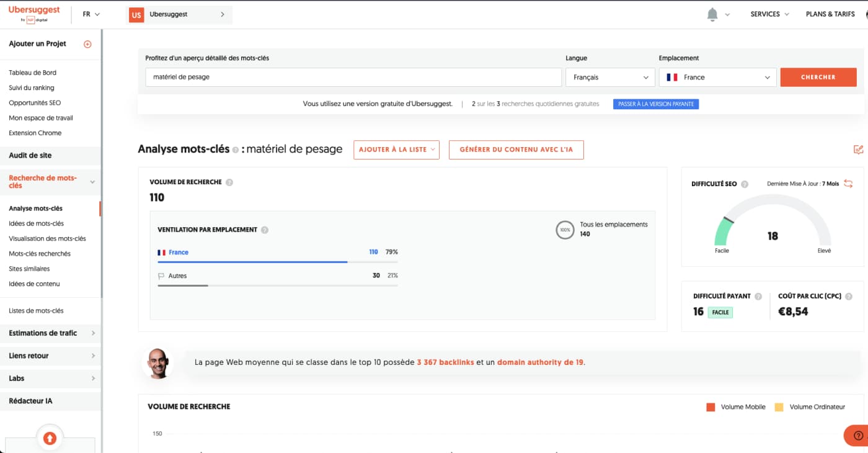Click France in location breakdown
The width and height of the screenshot is (868, 453).
pos(179,253)
